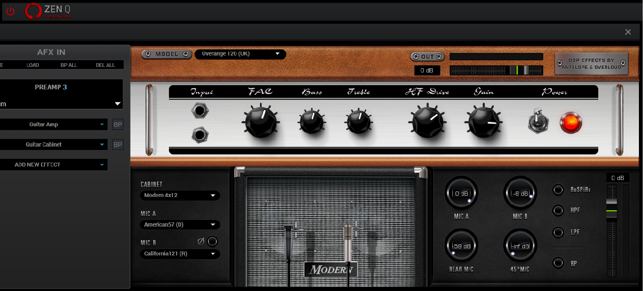The image size is (644, 291).
Task: Enable the LPF filter button
Action: click(x=558, y=232)
